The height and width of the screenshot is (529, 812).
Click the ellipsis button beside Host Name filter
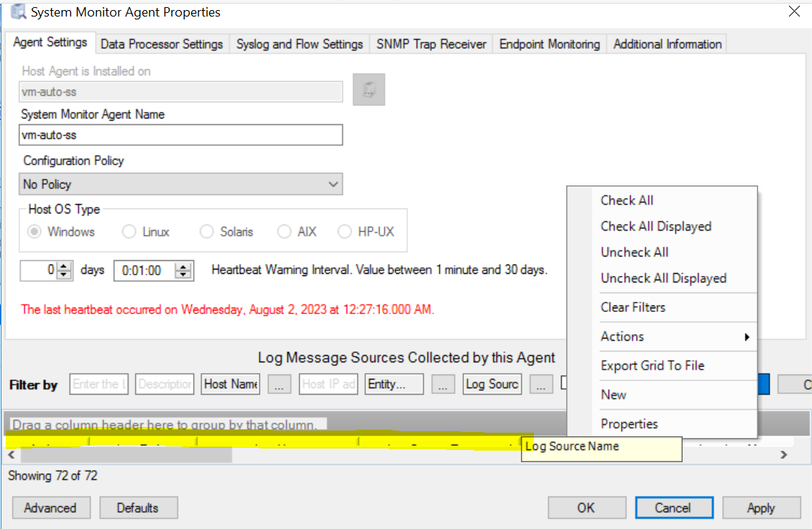point(279,384)
